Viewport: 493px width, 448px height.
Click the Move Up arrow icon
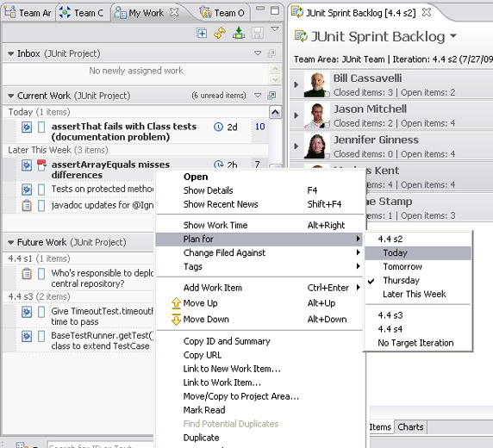point(176,303)
